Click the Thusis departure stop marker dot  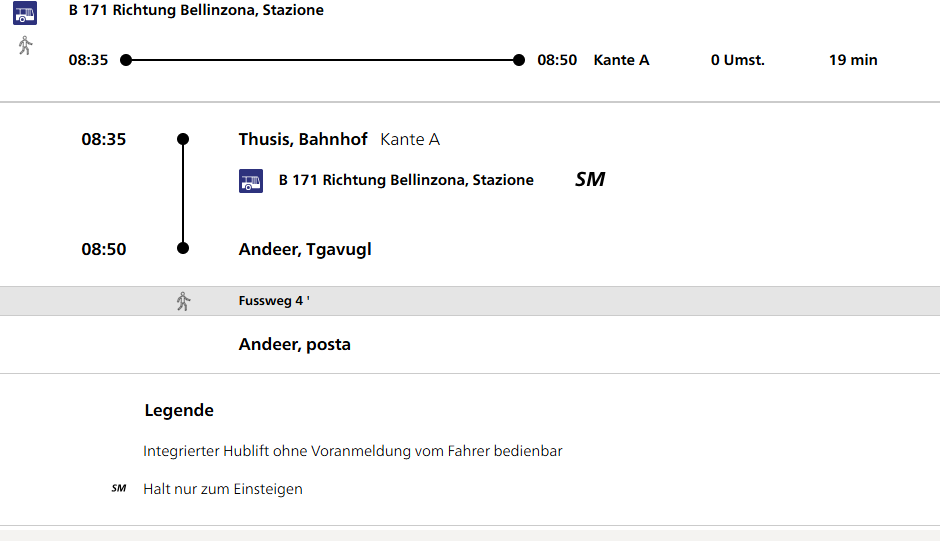pos(183,139)
